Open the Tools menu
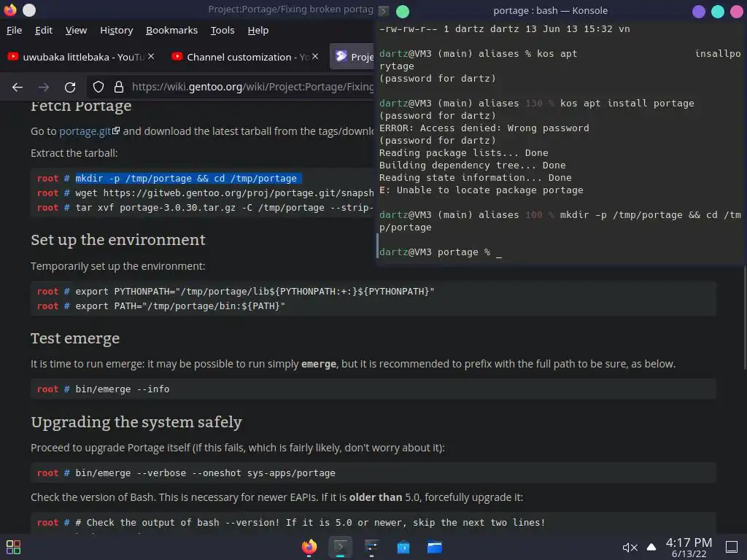The width and height of the screenshot is (747, 560). tap(222, 30)
